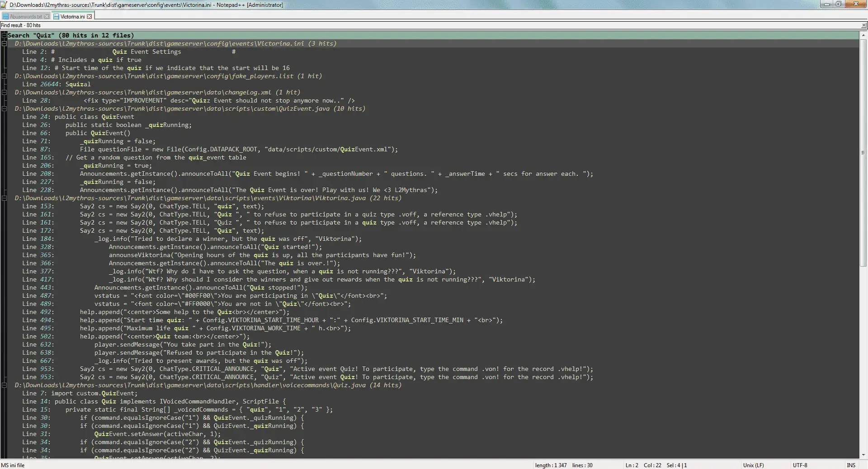Go to Line 328 'Quiz started!' announcement
Viewport: 868px width, 469px height.
coord(172,247)
